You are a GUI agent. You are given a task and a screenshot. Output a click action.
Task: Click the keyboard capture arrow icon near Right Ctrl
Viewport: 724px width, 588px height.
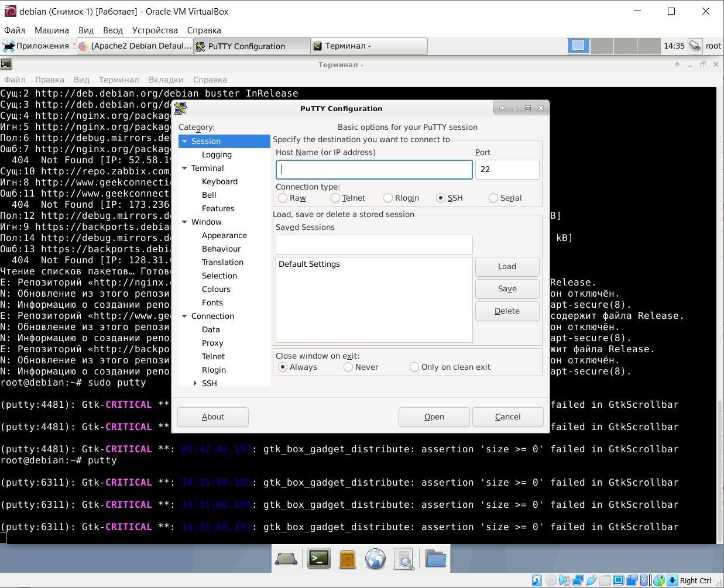point(672,580)
